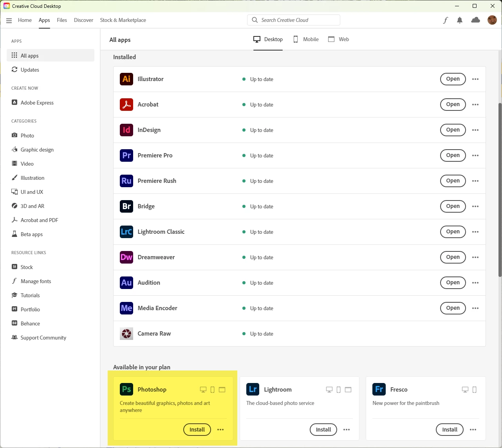
Task: Open more options for InDesign
Action: point(475,130)
